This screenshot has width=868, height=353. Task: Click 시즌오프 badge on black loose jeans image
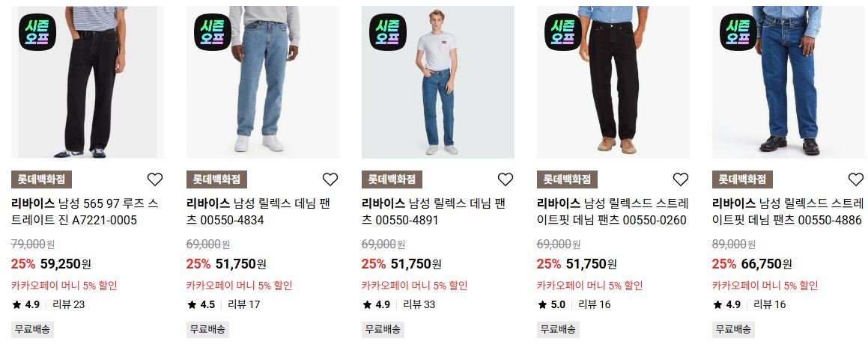tap(37, 32)
